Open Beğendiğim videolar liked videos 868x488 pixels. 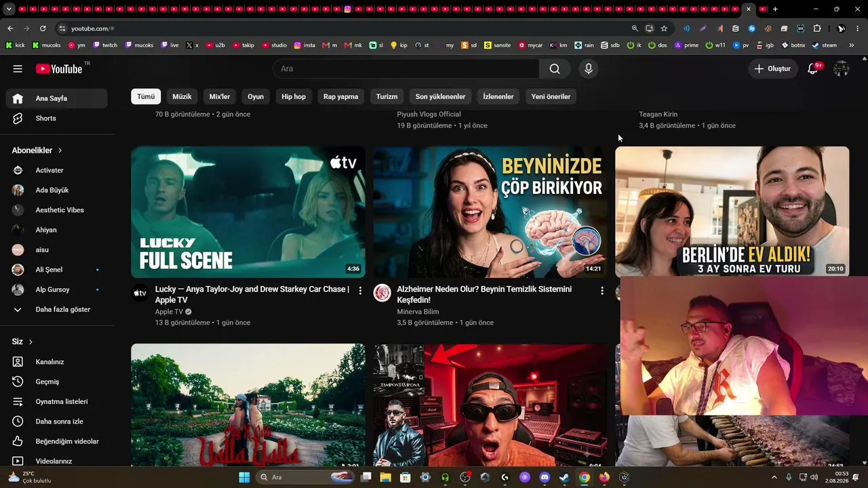pos(57,441)
